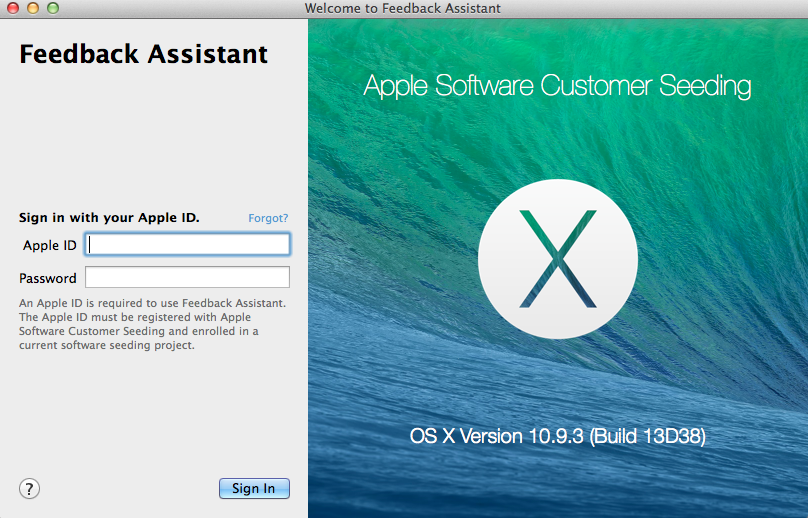Click "Sign in with your Apple ID." text
Image resolution: width=808 pixels, height=518 pixels.
coord(109,218)
